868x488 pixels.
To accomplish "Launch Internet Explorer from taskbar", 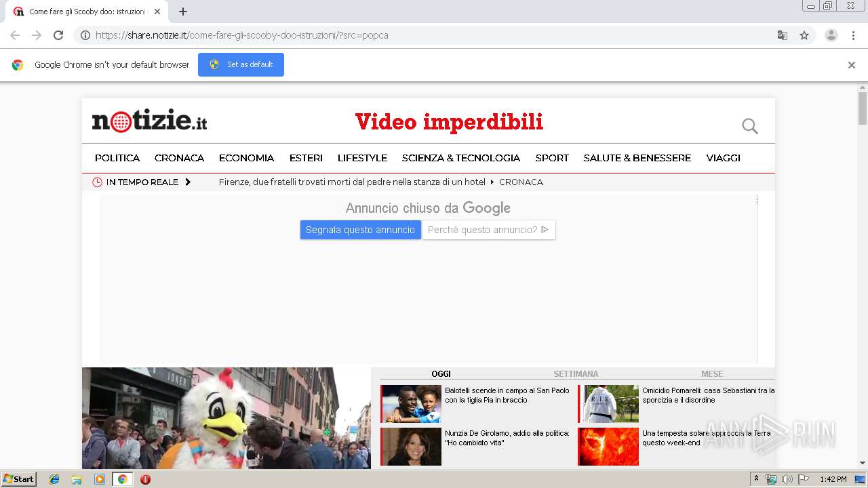I will (x=54, y=479).
